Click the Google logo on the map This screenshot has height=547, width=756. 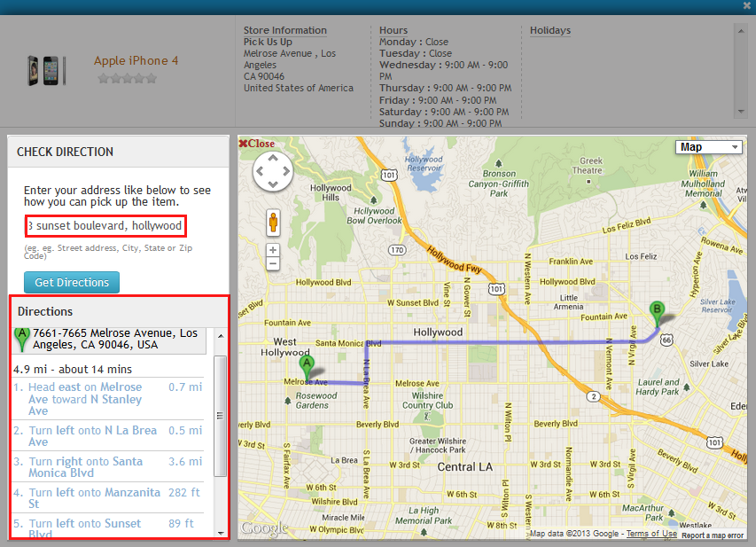(x=265, y=528)
